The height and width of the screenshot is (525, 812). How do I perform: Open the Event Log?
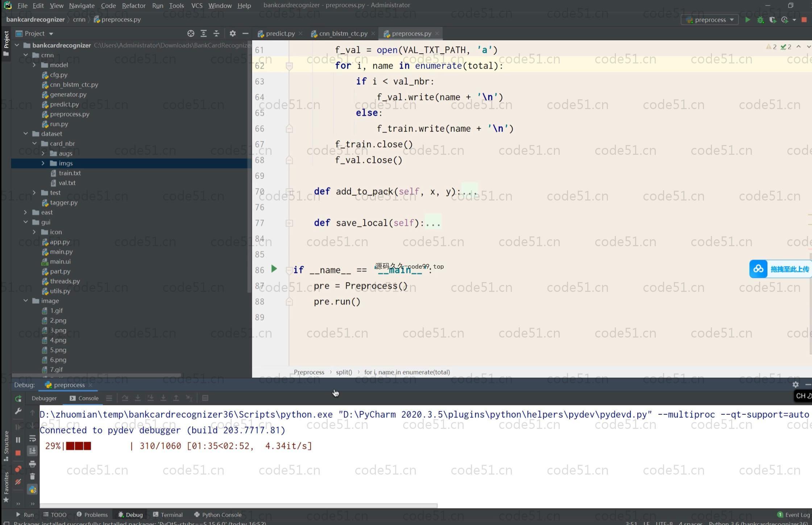794,515
